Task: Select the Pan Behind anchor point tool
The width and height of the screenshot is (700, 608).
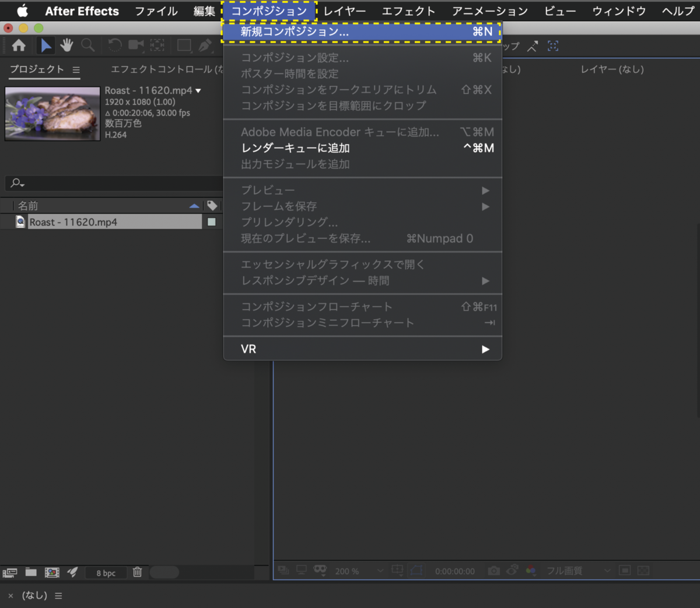Action: [x=157, y=46]
